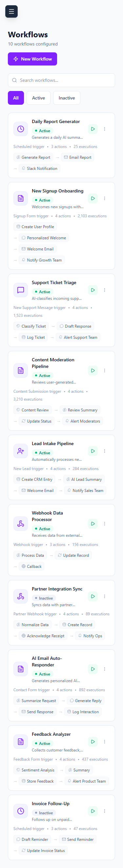Open more options for Daily Report Generator
123x868 pixels.
coord(104,129)
